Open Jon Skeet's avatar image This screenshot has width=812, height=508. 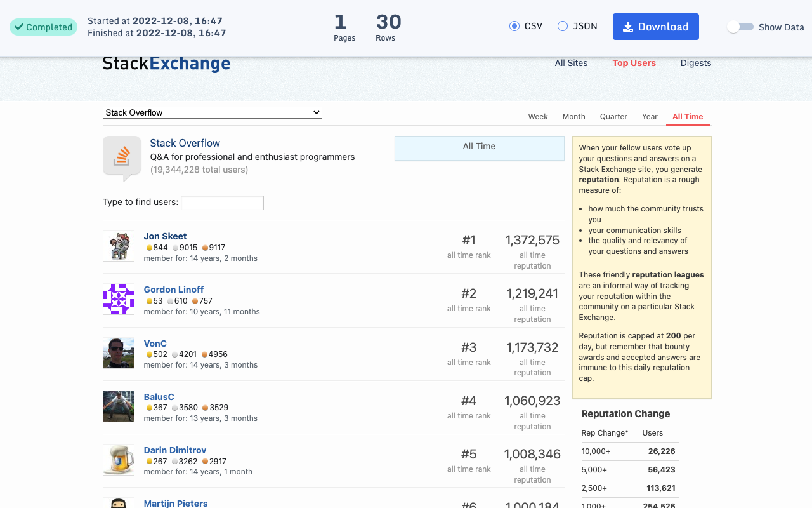click(x=119, y=246)
